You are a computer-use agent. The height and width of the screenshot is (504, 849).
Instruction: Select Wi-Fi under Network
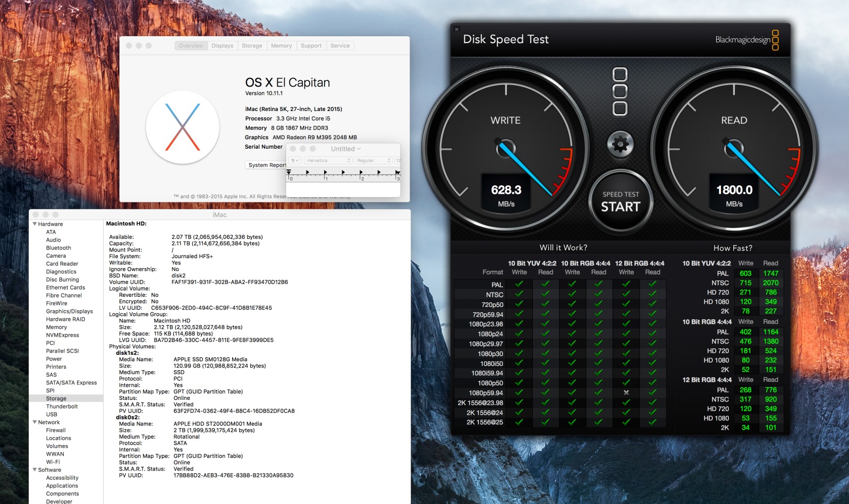(x=53, y=462)
